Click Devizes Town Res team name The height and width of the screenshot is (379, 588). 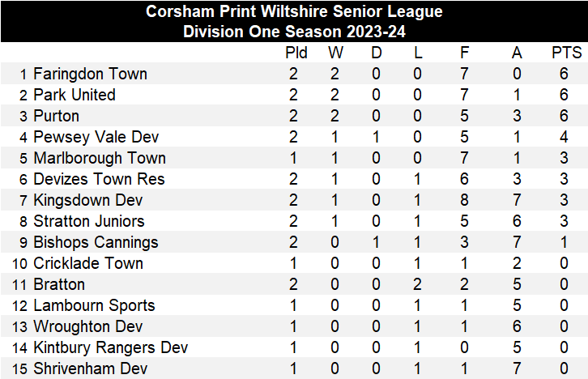coord(99,179)
